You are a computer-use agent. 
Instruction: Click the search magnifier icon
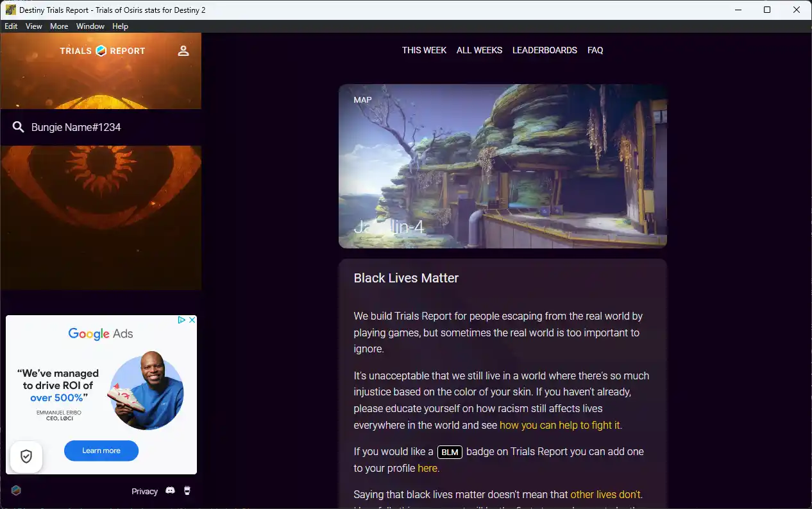tap(19, 127)
